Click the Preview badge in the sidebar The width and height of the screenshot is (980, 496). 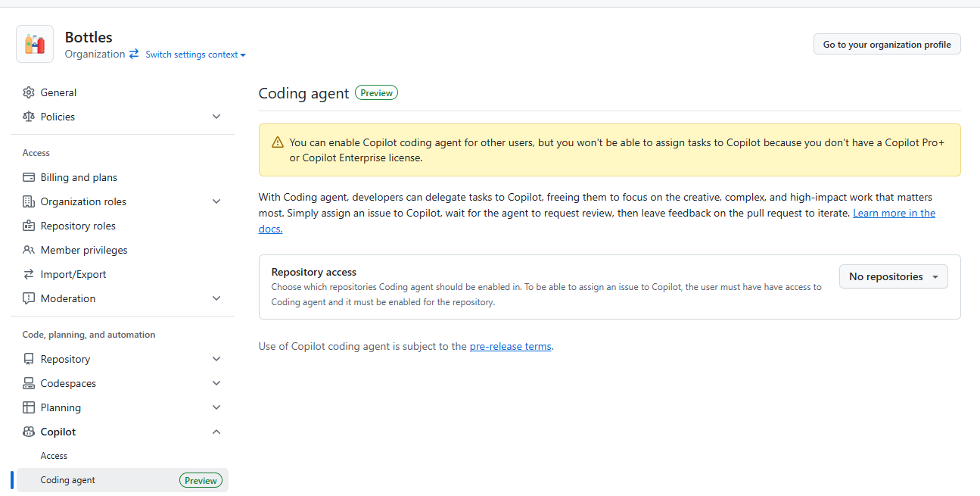click(201, 480)
